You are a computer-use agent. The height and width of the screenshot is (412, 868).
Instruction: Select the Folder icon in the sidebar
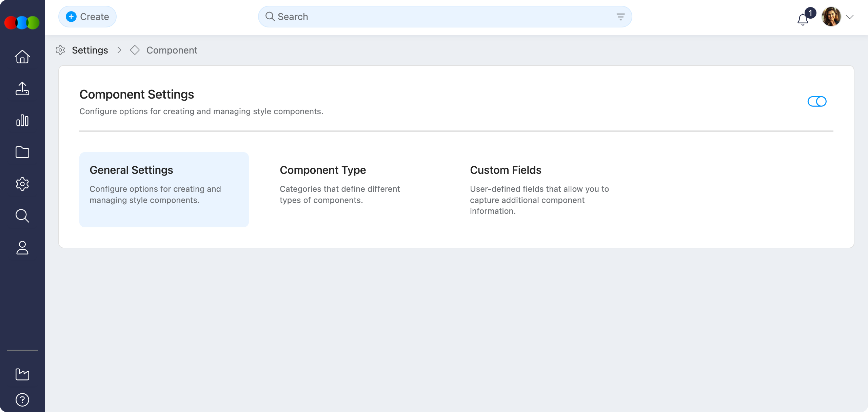coord(22,152)
